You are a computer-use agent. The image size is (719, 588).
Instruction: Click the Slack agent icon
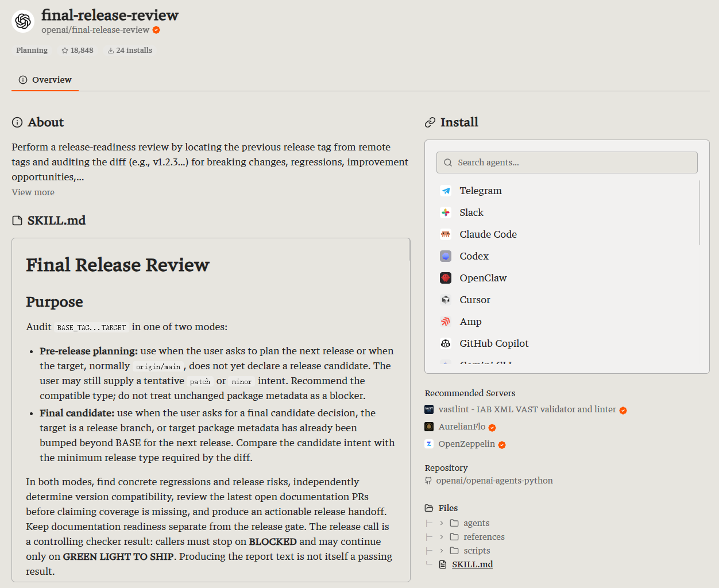point(446,212)
